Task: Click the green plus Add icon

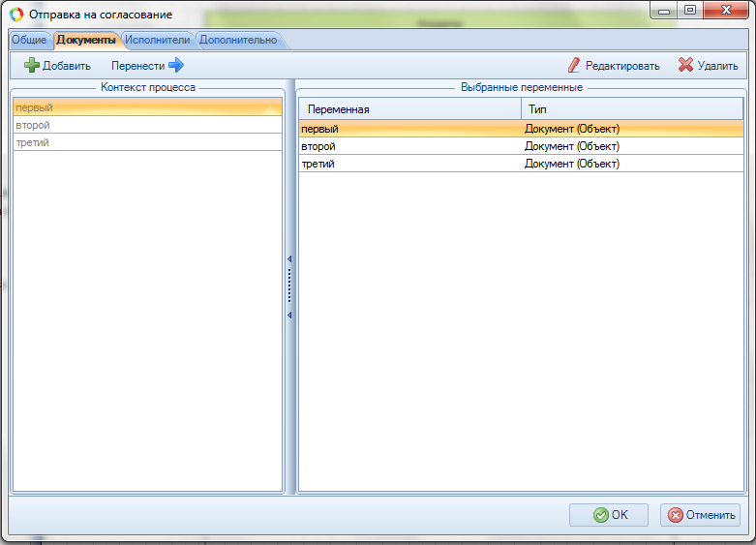Action: coord(32,66)
